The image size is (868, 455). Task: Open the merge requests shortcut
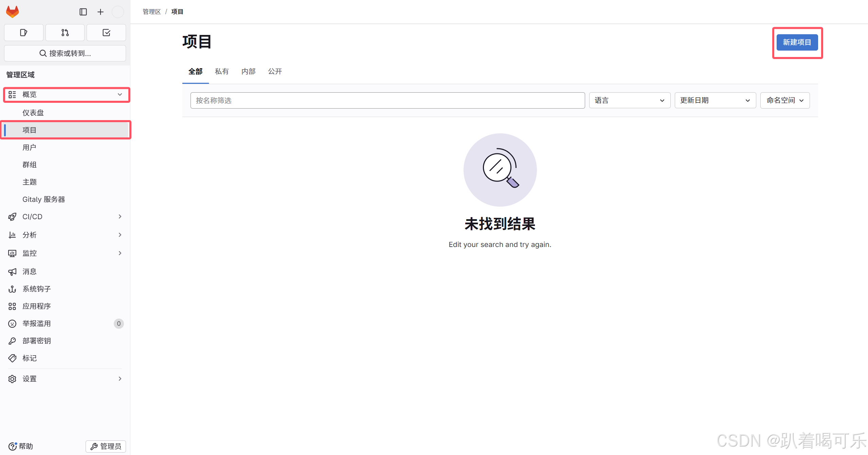tap(65, 33)
